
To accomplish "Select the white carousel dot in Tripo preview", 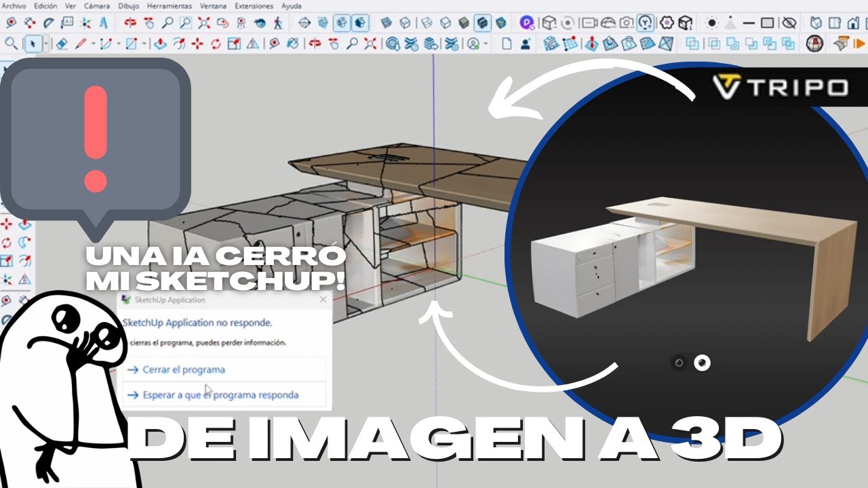I will tap(702, 363).
